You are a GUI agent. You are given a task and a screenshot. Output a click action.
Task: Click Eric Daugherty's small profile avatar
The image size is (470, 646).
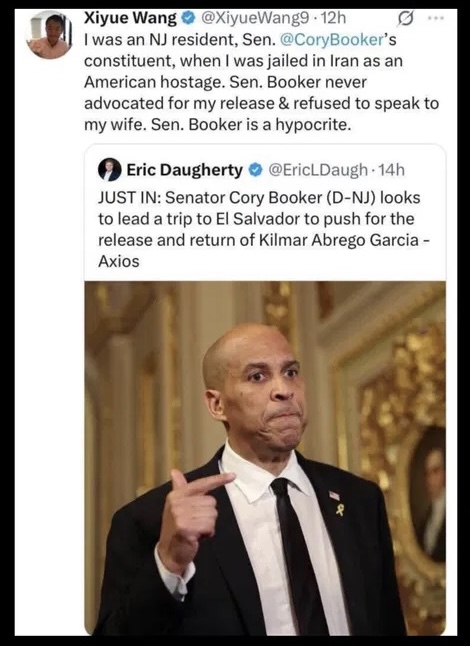pyautogui.click(x=109, y=170)
